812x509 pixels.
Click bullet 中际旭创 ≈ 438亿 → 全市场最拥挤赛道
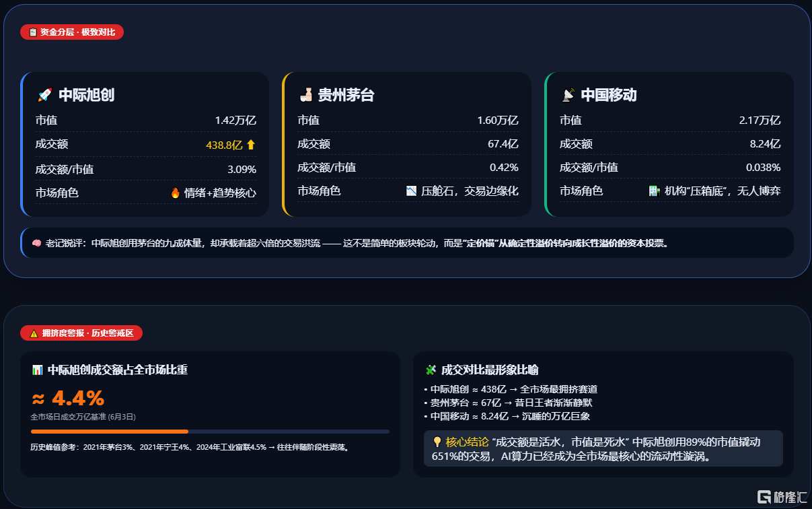pos(511,389)
